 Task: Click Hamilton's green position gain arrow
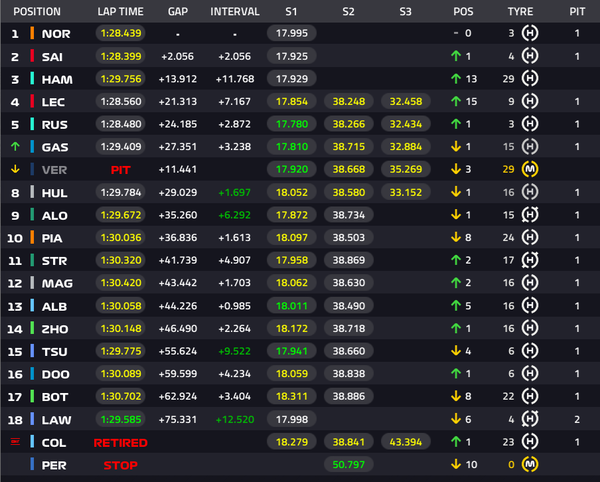(456, 79)
